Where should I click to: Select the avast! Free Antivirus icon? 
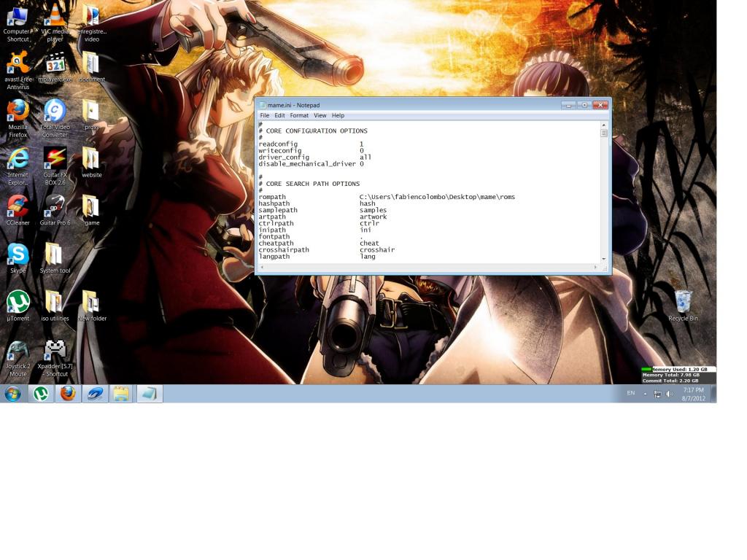(18, 71)
